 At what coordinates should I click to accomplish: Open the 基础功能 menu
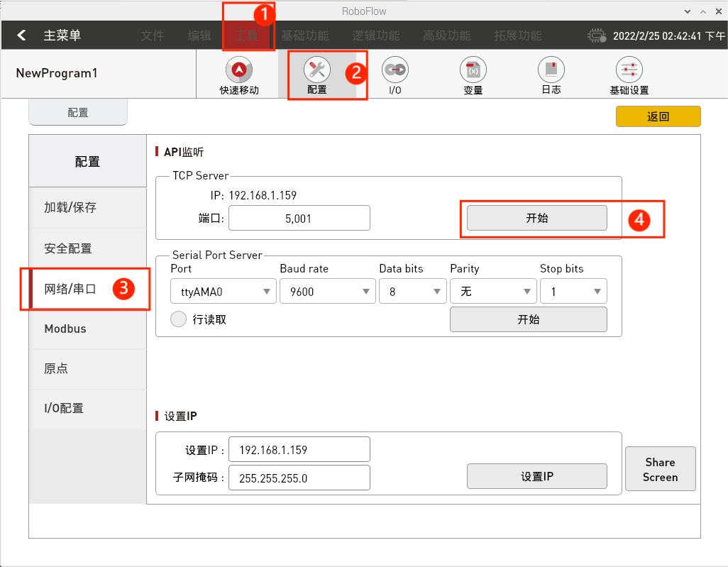304,35
